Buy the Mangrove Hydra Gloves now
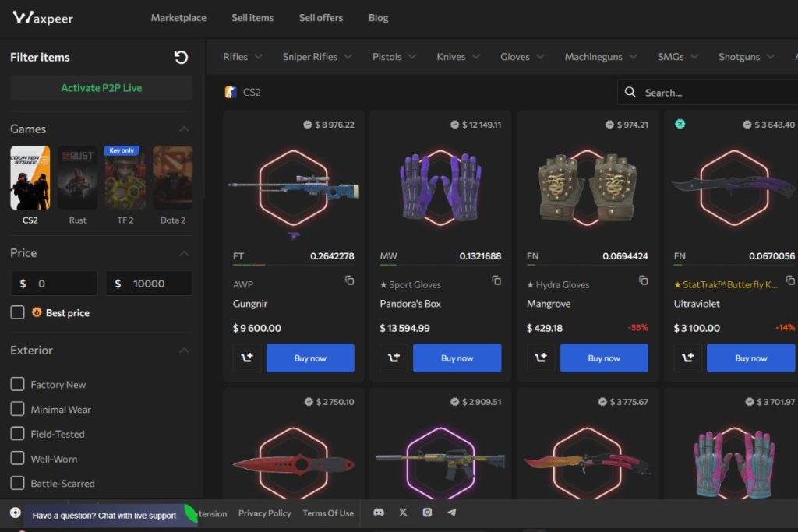The image size is (798, 532). (604, 358)
